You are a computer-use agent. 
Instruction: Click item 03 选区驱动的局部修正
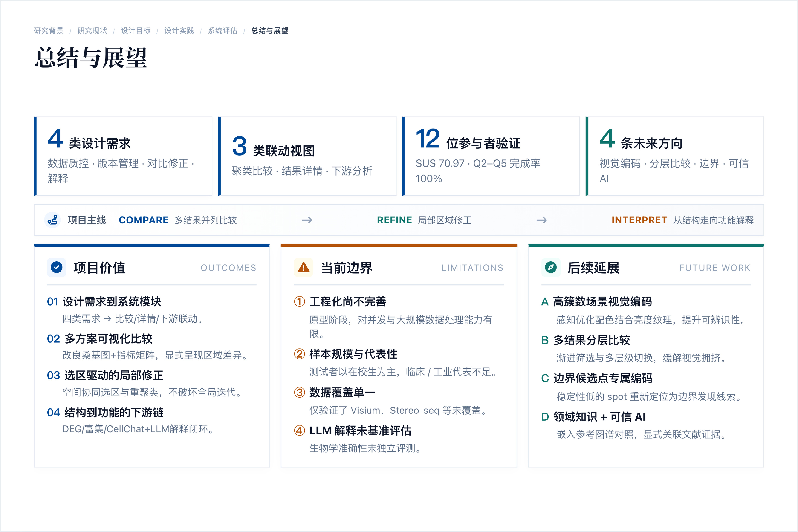tap(105, 375)
